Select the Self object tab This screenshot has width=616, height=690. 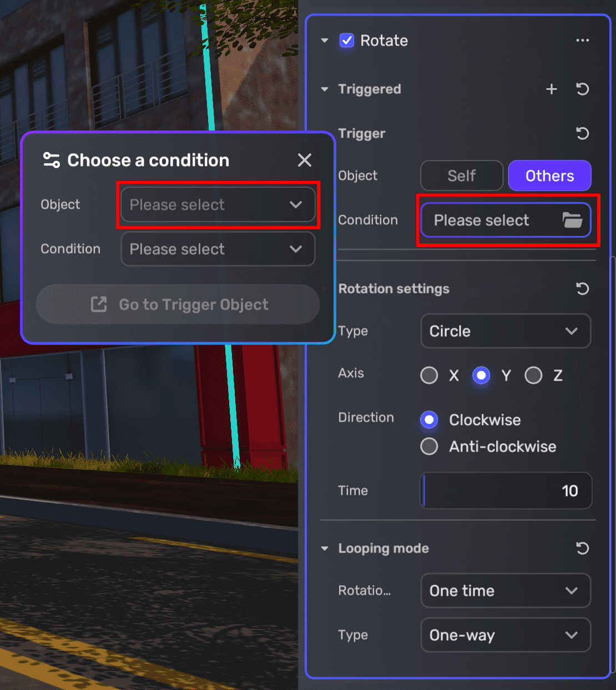tap(461, 176)
